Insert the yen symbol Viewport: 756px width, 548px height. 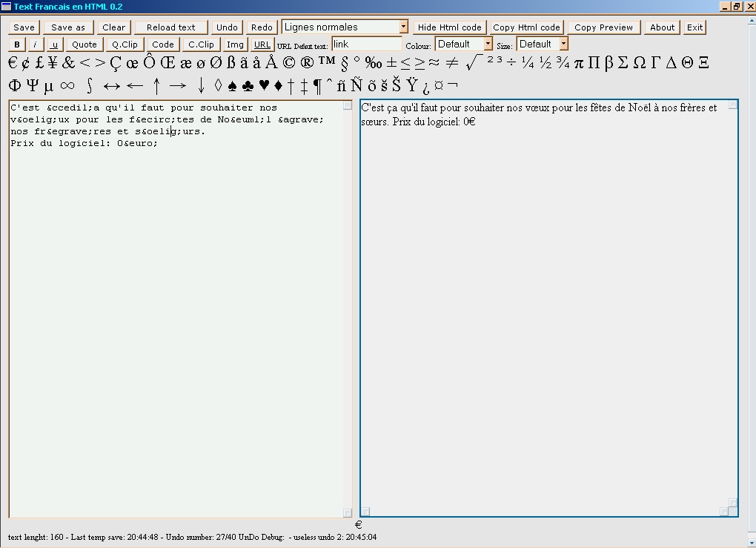pyautogui.click(x=53, y=63)
